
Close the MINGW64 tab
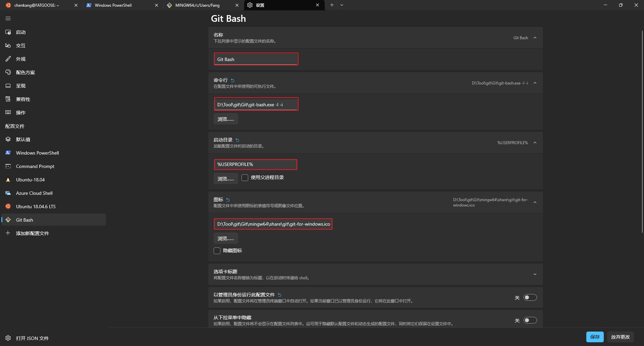(237, 5)
